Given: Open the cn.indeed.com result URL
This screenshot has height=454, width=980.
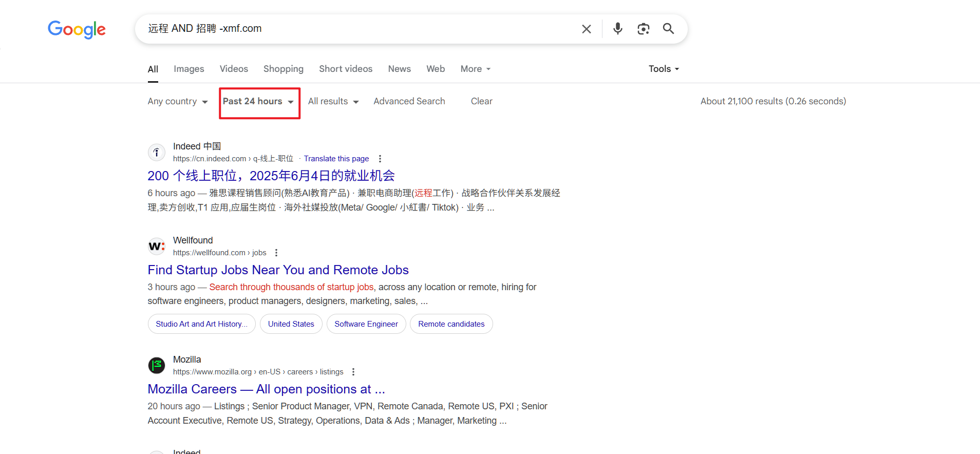Looking at the screenshot, I should coord(233,159).
